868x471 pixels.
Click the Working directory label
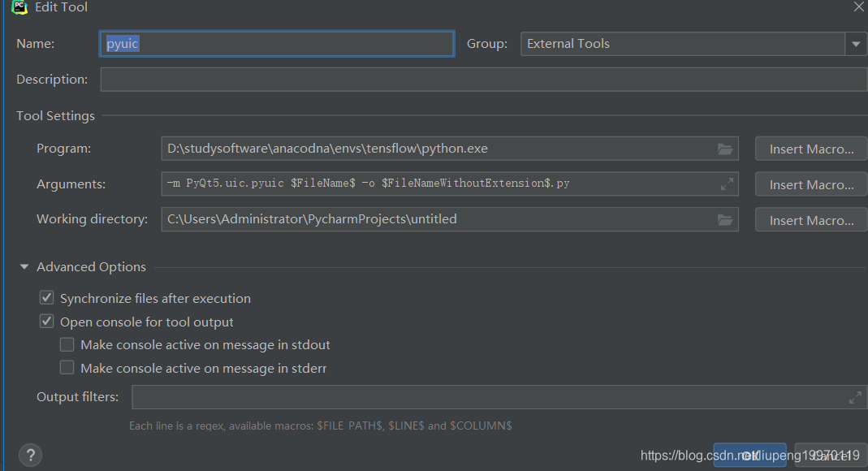(92, 219)
